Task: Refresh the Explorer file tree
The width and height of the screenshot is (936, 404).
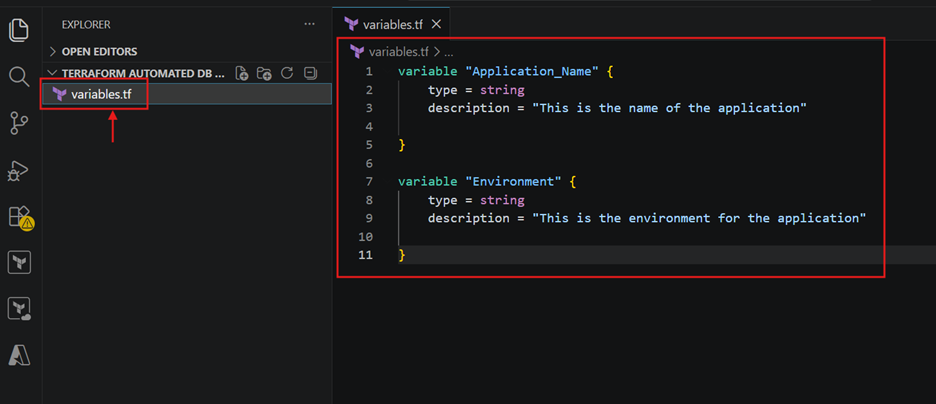Action: 287,73
